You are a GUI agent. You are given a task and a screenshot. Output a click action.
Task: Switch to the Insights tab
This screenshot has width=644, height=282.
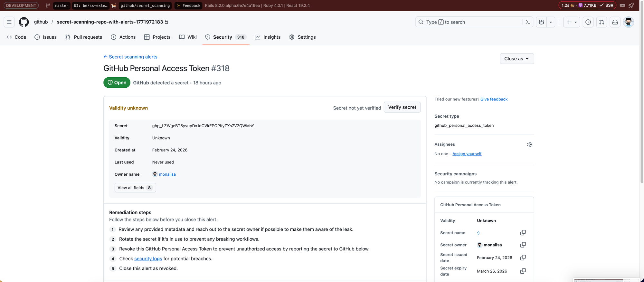pyautogui.click(x=268, y=37)
